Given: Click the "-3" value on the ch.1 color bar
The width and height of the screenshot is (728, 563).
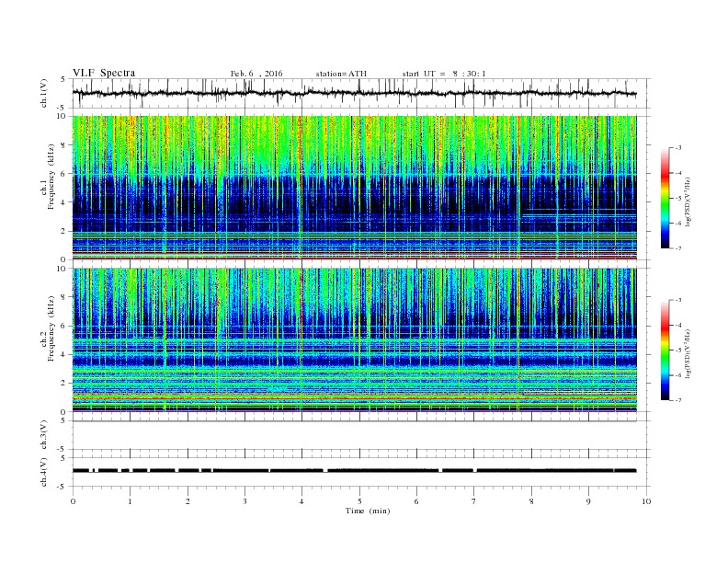Looking at the screenshot, I should click(x=678, y=148).
